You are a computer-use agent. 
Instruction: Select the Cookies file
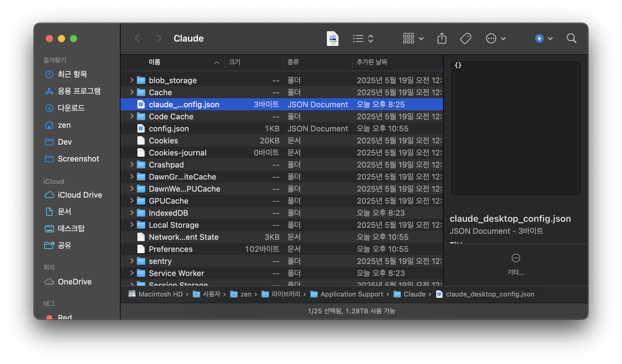282,140
